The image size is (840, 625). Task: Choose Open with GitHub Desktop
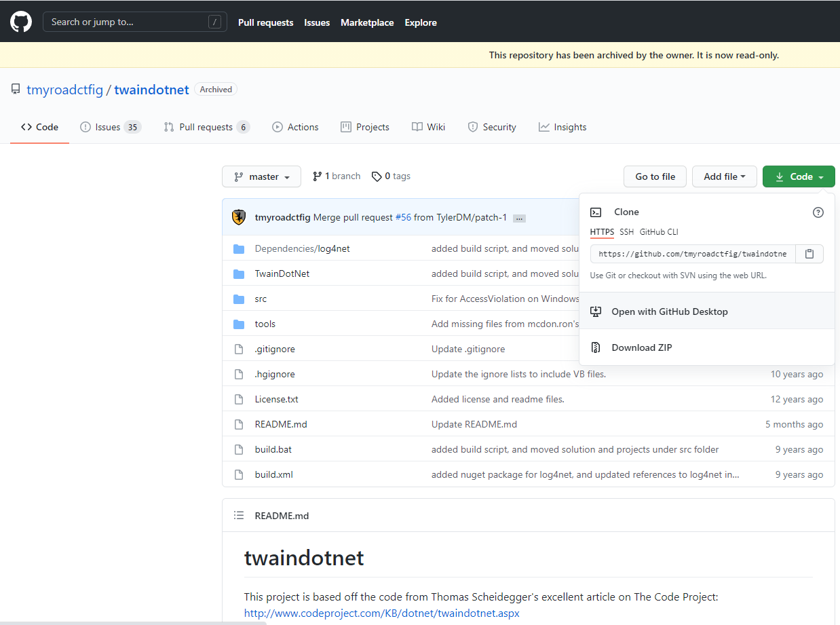point(706,311)
